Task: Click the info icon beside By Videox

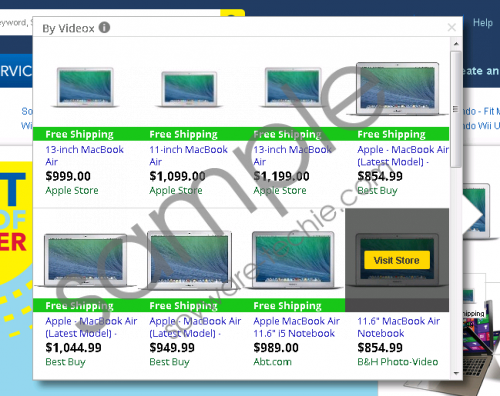Action: tap(104, 27)
